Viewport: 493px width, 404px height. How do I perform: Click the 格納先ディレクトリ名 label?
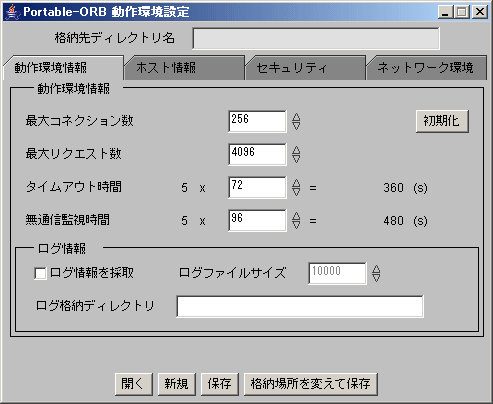(x=115, y=38)
